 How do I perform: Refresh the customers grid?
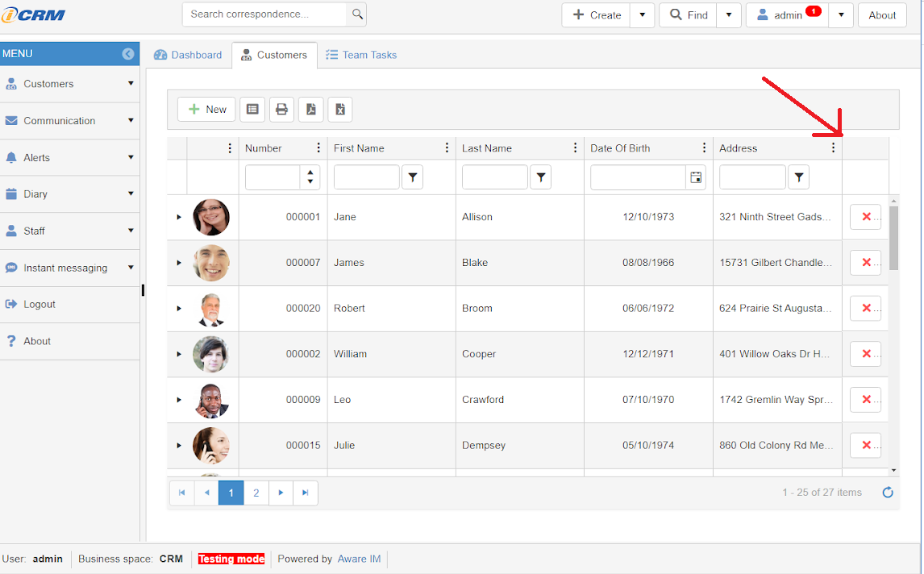pyautogui.click(x=888, y=492)
